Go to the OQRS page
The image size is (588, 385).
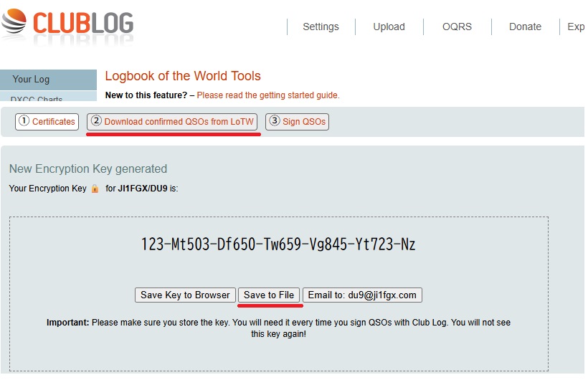pyautogui.click(x=457, y=27)
